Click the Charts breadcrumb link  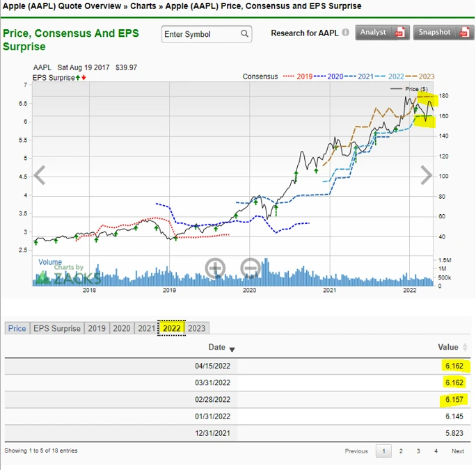click(143, 6)
